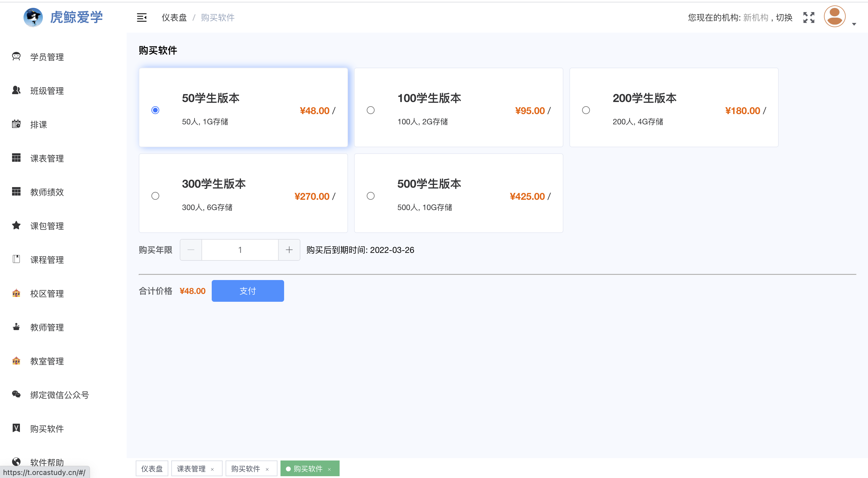Viewport: 868px width, 478px height.
Task: Open 学员管理 menu item
Action: [47, 57]
